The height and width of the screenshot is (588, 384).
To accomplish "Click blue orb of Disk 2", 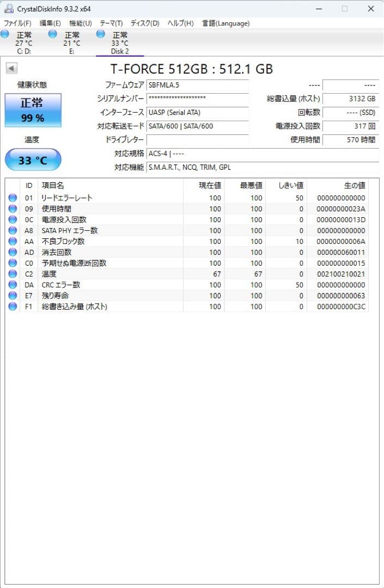I will (101, 34).
